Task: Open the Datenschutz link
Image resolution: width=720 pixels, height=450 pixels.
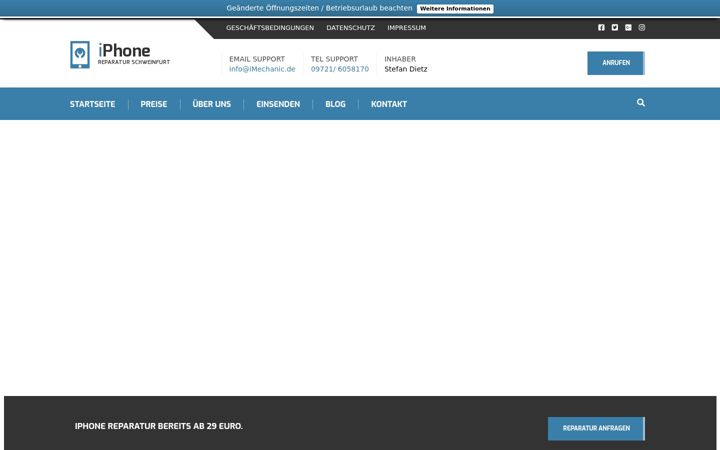Action: point(350,28)
